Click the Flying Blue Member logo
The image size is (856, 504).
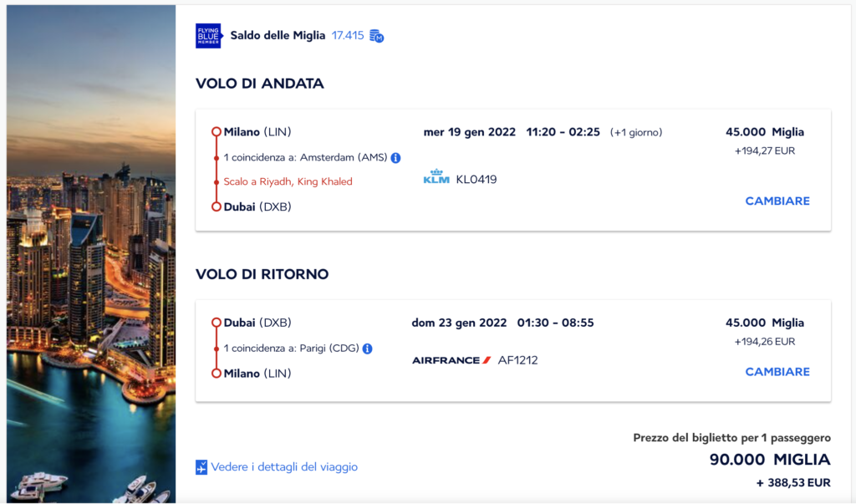point(208,36)
